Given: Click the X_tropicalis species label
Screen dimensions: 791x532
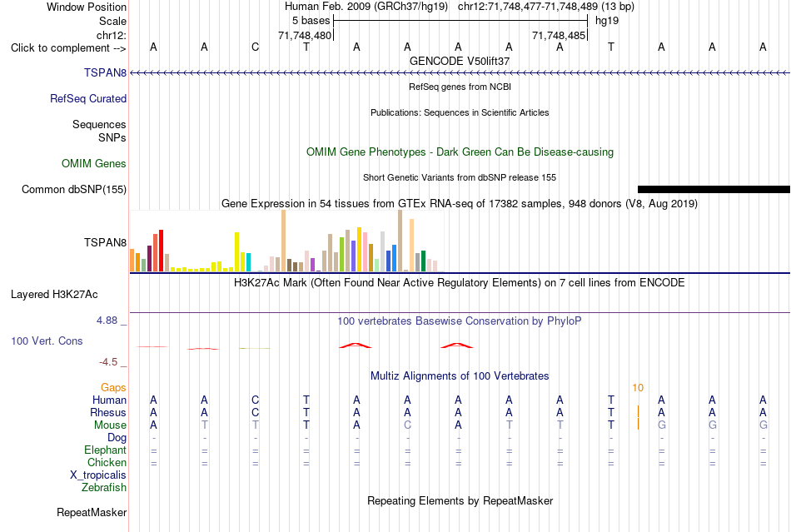Looking at the screenshot, I should click(x=98, y=475).
